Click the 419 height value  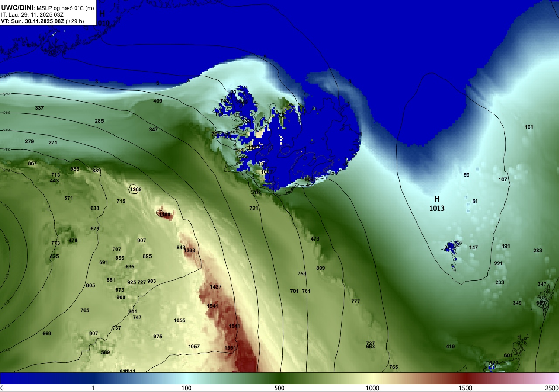tap(450, 347)
